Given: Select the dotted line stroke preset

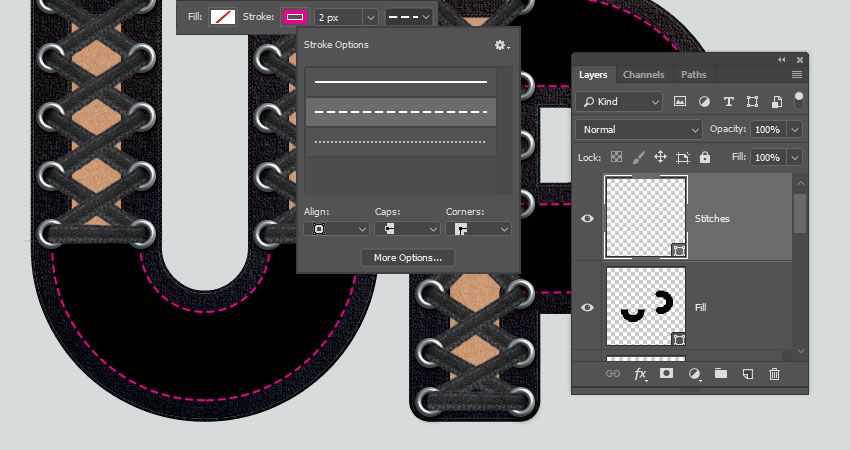Looking at the screenshot, I should tap(401, 142).
